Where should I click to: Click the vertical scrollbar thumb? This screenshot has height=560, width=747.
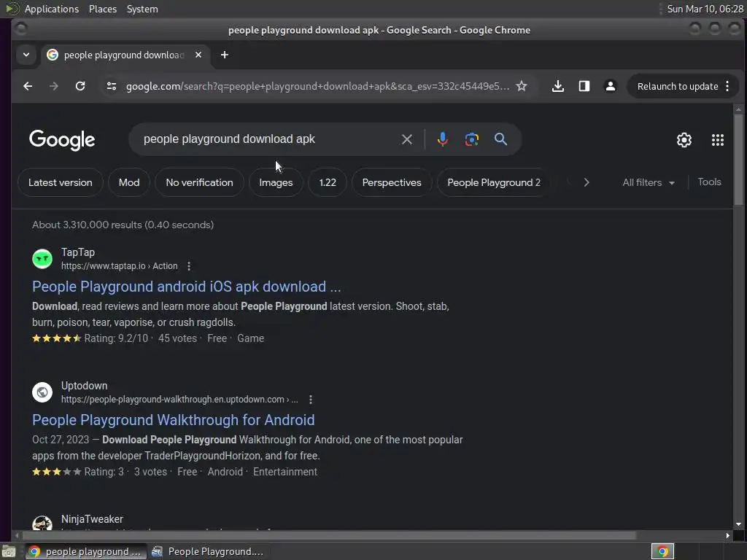(738, 160)
